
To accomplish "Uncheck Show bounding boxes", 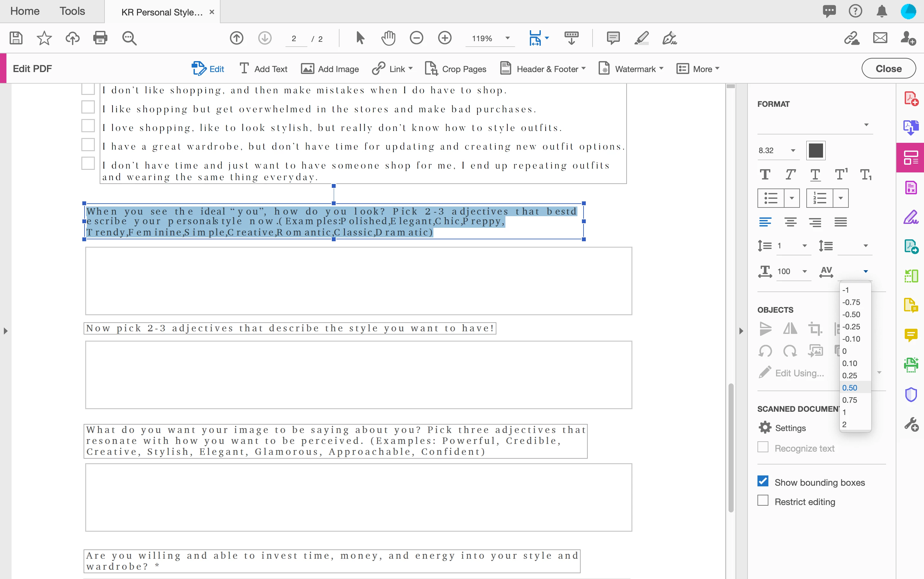I will (x=763, y=481).
